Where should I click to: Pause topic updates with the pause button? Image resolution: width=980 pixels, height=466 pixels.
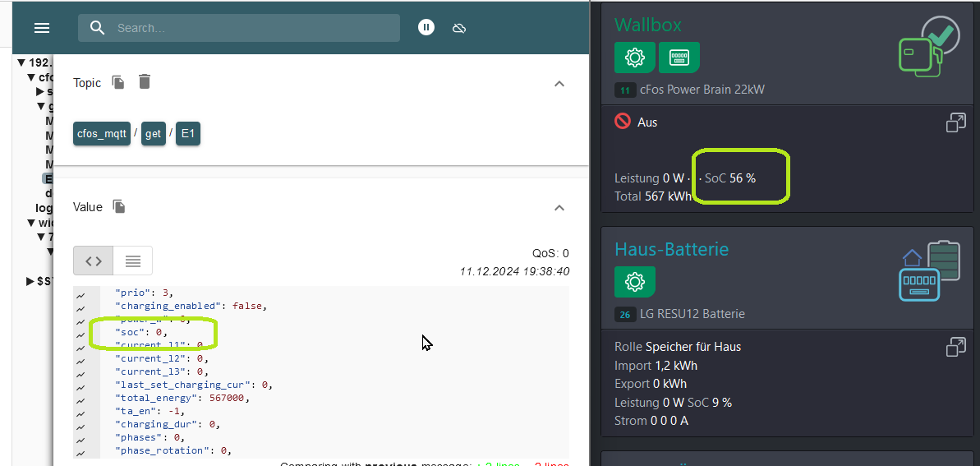pos(426,27)
